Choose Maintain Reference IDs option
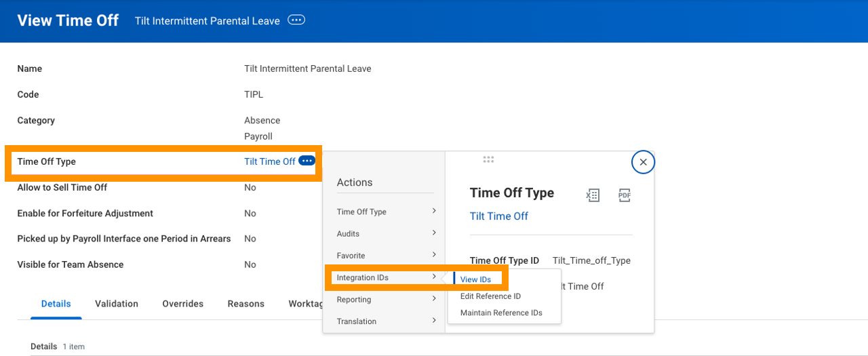Viewport: 868px width, 356px height. pyautogui.click(x=501, y=313)
